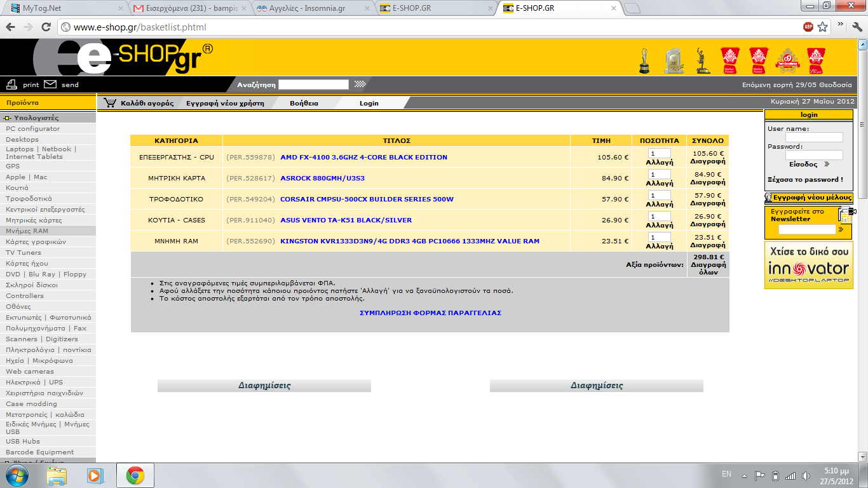Click the print printer icon

click(x=11, y=85)
